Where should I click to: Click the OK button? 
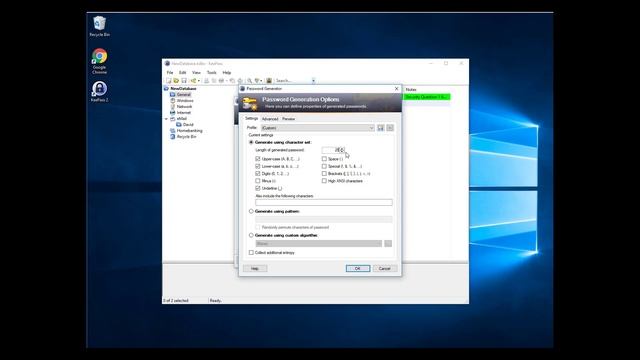tap(358, 268)
